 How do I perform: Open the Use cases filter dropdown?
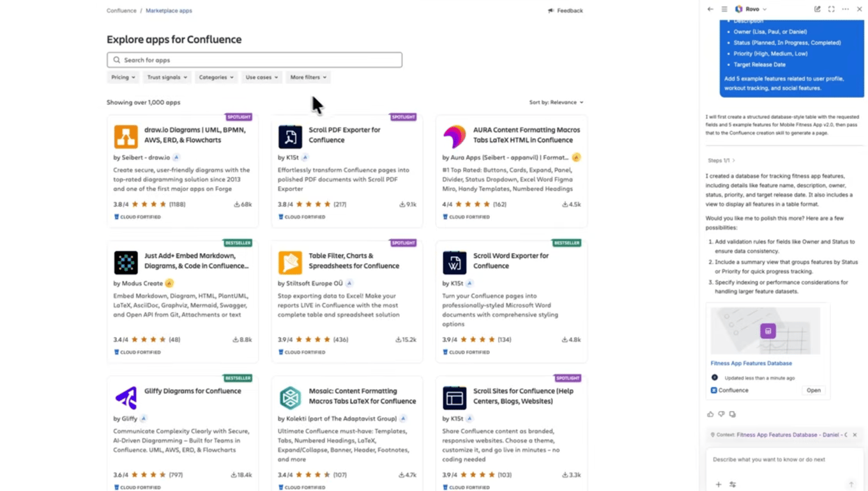pos(262,77)
